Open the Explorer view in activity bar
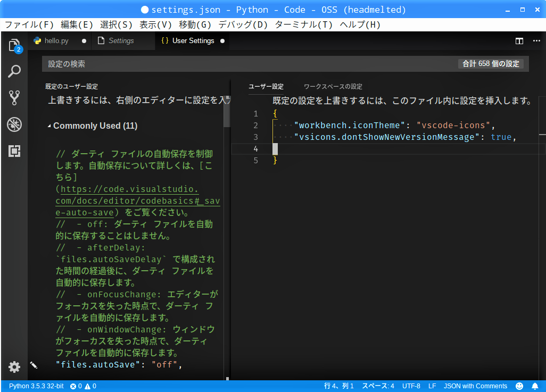The height and width of the screenshot is (392, 546). click(14, 45)
